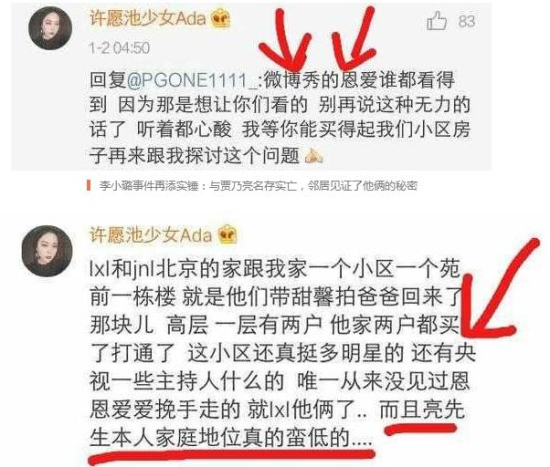Like the top comment with thumbs-up icon
550x467 pixels.
pyautogui.click(x=436, y=21)
